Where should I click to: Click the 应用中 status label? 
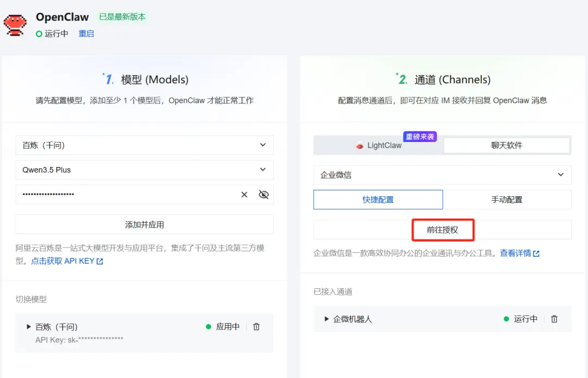pyautogui.click(x=228, y=327)
